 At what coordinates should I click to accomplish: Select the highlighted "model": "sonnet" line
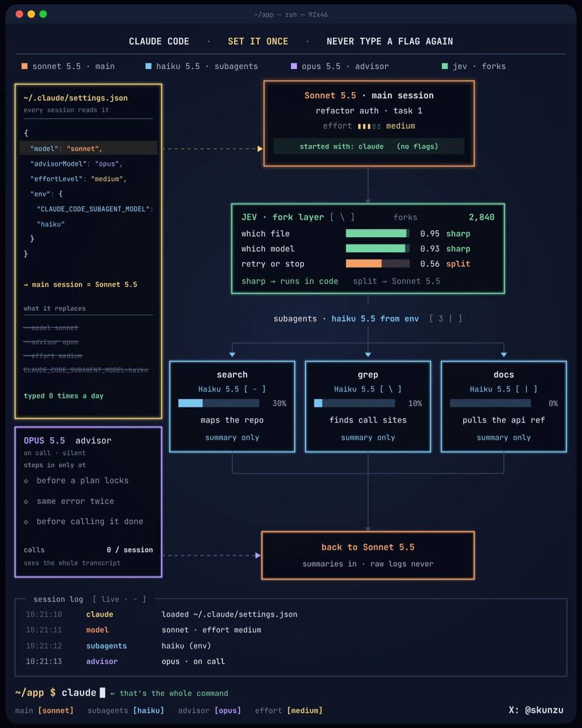(89, 148)
